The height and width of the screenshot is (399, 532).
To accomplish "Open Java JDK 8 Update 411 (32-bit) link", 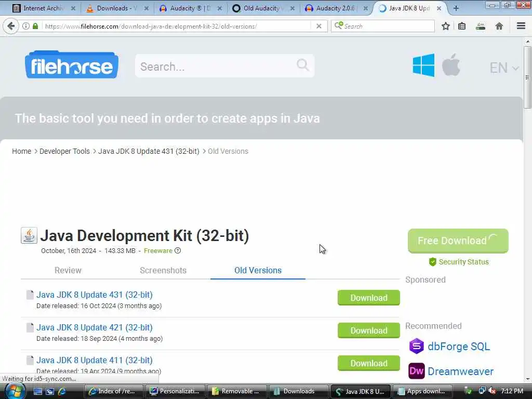I will (x=95, y=360).
